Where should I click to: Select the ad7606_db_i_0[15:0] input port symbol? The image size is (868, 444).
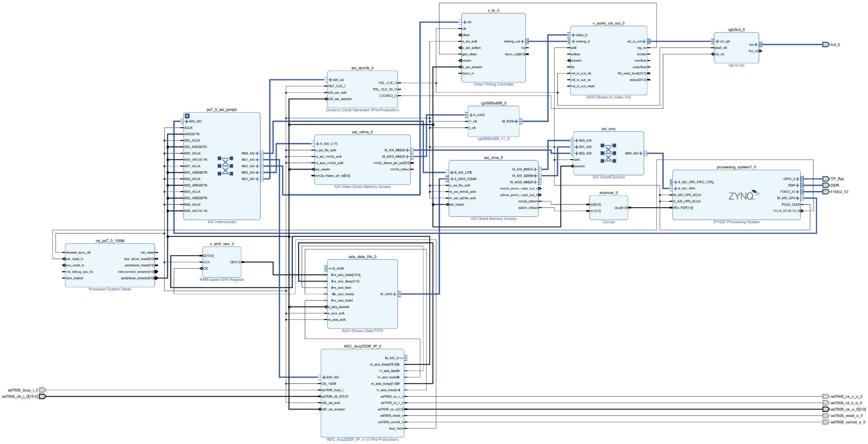tap(42, 397)
